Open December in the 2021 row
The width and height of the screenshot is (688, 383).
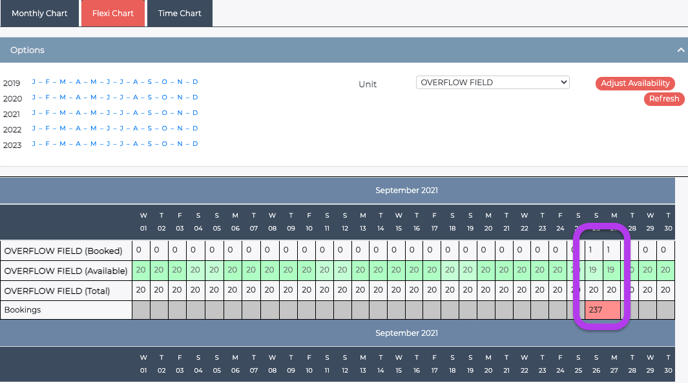pos(195,113)
